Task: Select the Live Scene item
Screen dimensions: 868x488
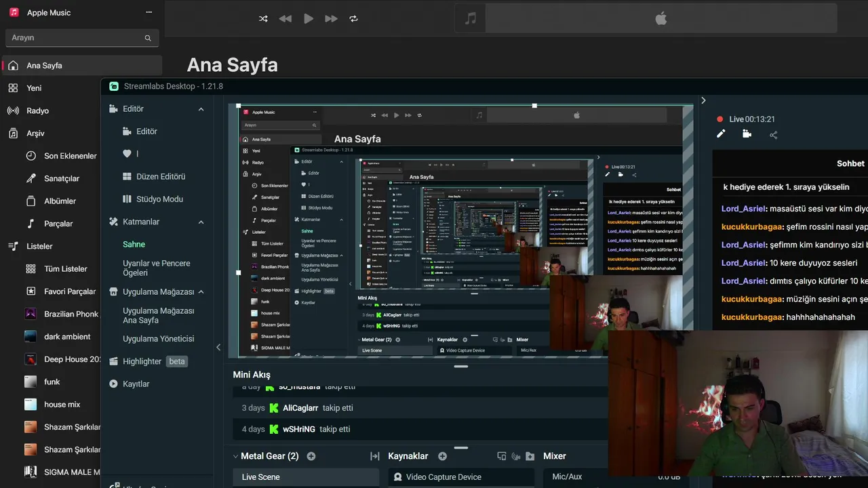Action: click(306, 477)
